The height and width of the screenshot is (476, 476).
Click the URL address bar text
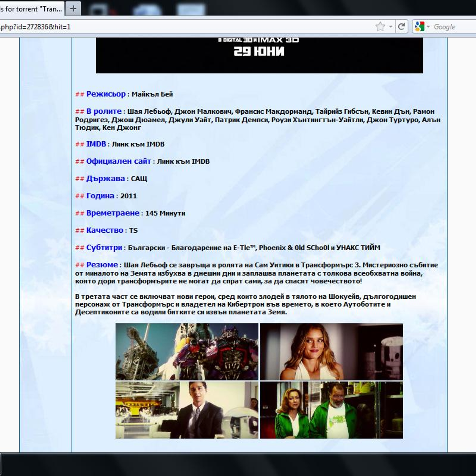35,27
